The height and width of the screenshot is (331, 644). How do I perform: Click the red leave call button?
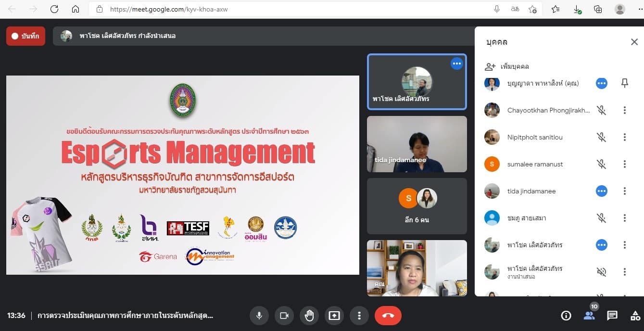pos(388,316)
